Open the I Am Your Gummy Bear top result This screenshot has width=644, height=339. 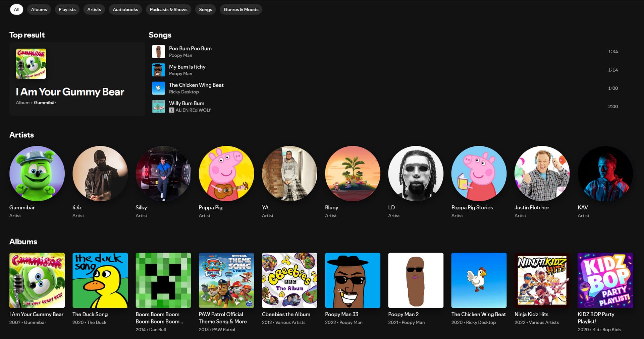tap(70, 92)
